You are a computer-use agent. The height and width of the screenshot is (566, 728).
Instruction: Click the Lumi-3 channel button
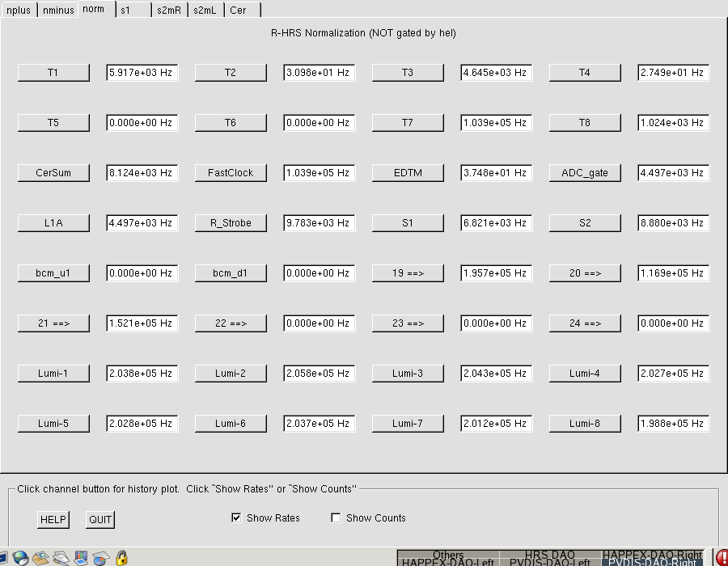click(x=408, y=373)
